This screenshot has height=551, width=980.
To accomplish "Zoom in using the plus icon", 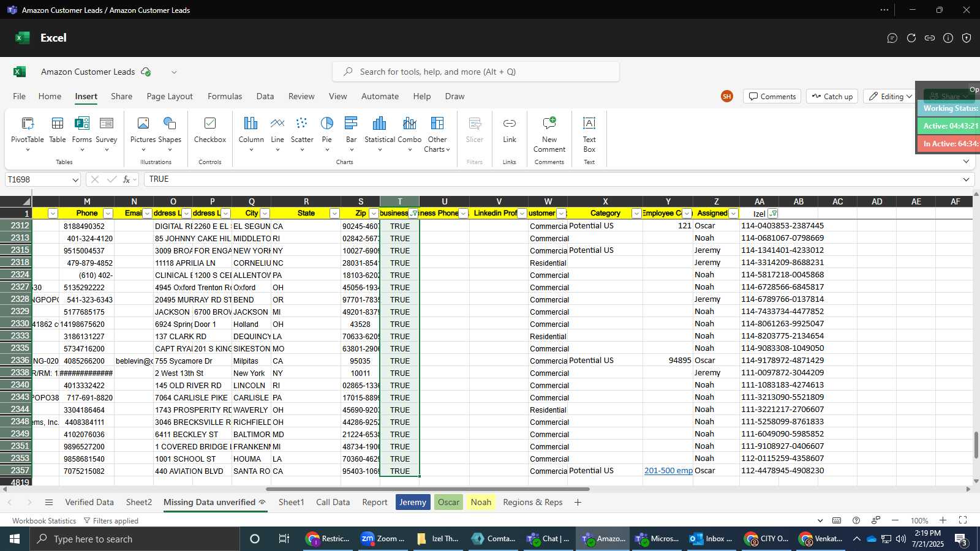I will coord(943,520).
